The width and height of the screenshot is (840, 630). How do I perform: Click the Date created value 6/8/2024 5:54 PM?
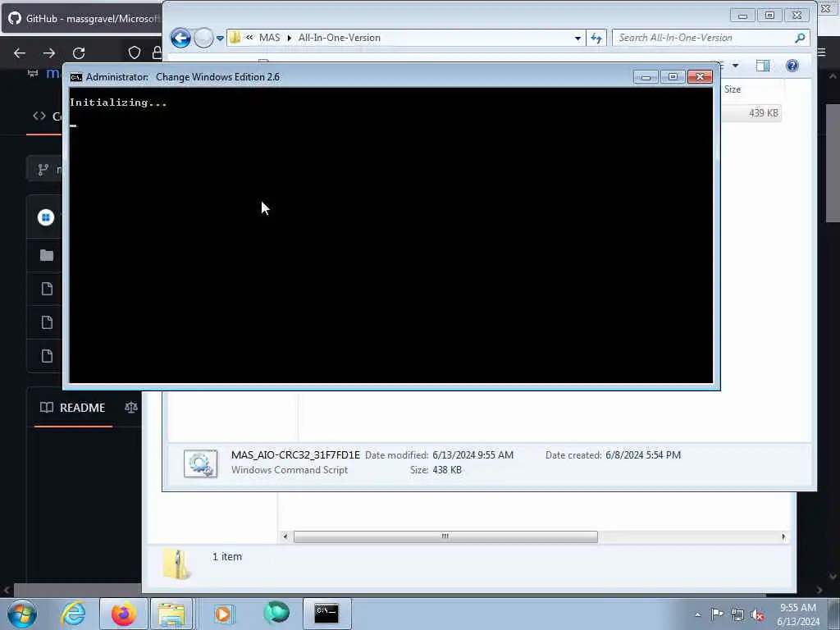[643, 454]
